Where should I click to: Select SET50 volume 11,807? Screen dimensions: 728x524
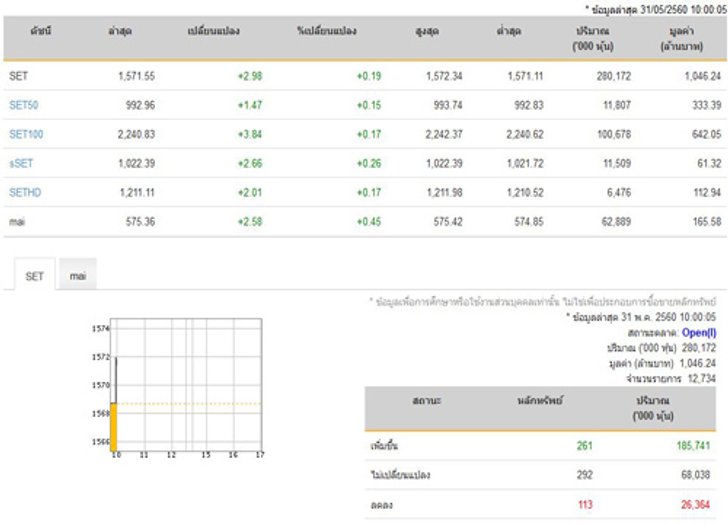point(617,105)
